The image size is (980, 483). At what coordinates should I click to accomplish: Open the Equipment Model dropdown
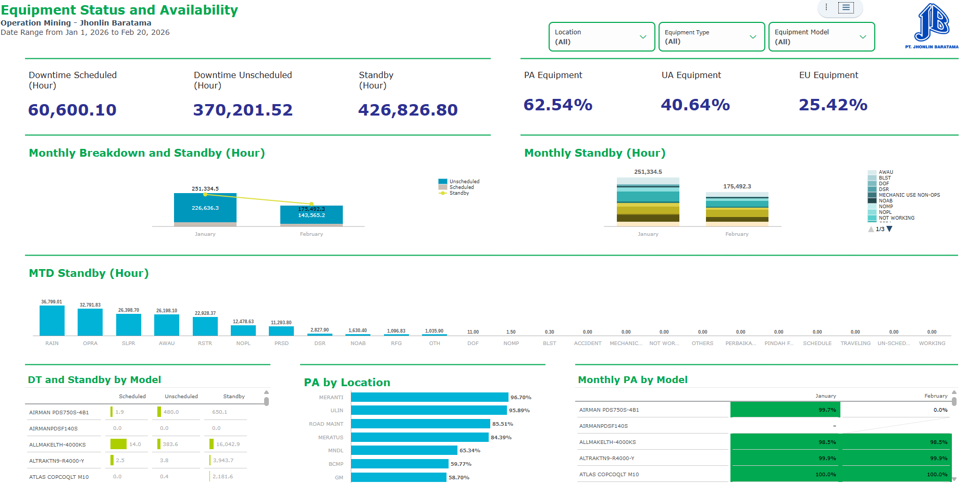(x=822, y=37)
